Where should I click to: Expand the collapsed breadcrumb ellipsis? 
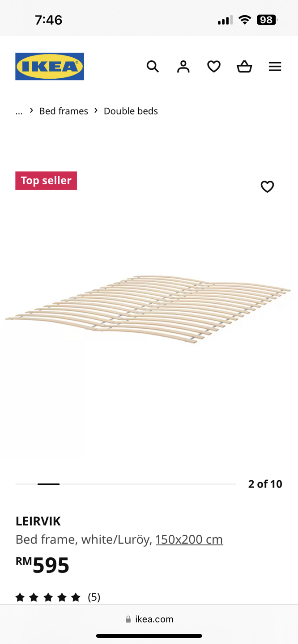[19, 111]
